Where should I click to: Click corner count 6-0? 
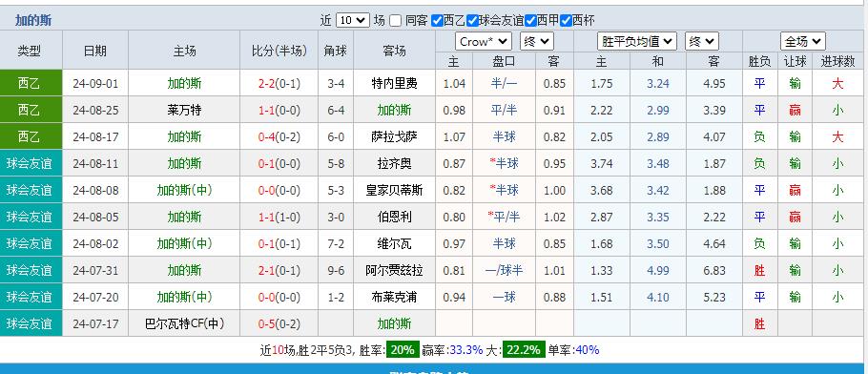click(x=336, y=136)
